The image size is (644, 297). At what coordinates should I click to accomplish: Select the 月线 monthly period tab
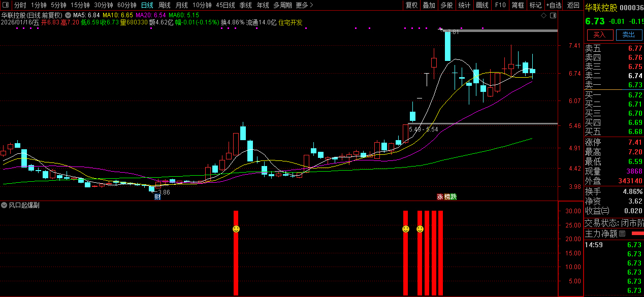click(181, 5)
